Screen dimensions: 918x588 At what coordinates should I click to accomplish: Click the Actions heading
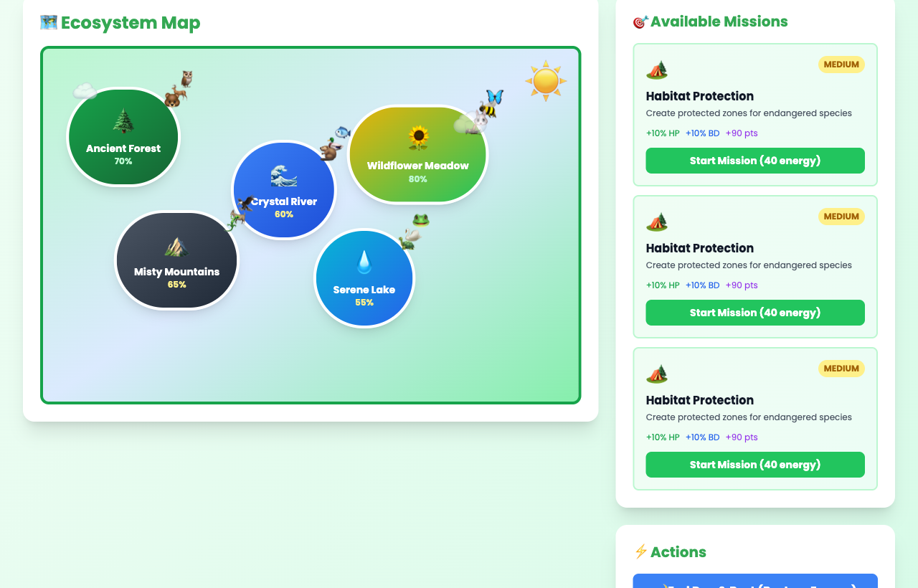click(x=678, y=552)
